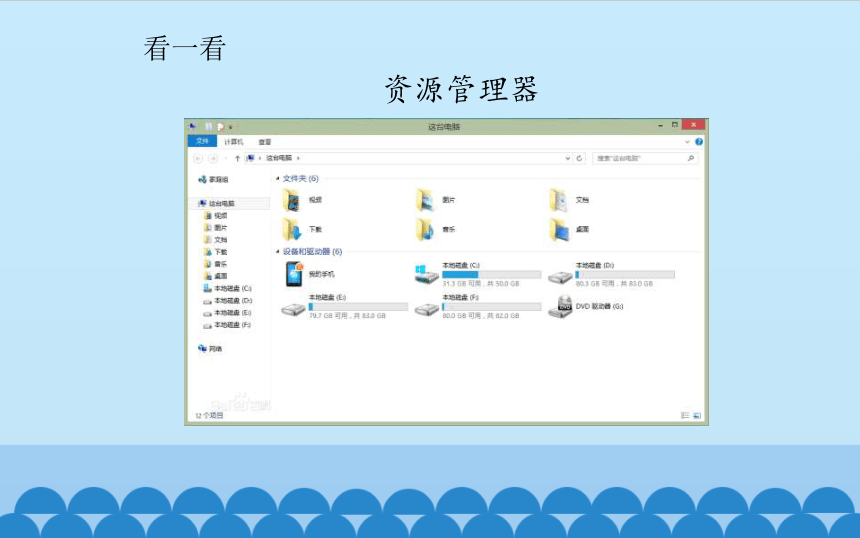Select the 我的手机 device icon

[294, 274]
